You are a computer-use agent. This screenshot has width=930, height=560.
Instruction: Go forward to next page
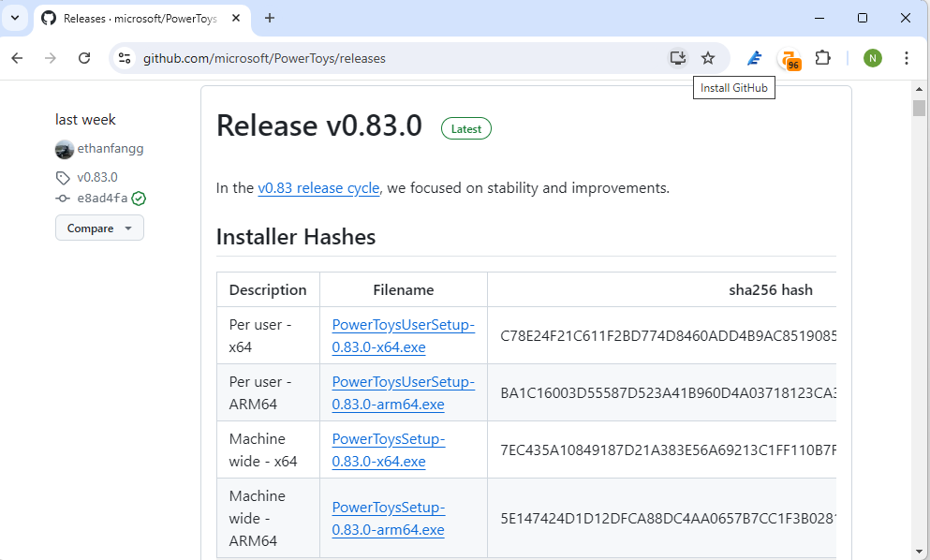click(x=51, y=58)
